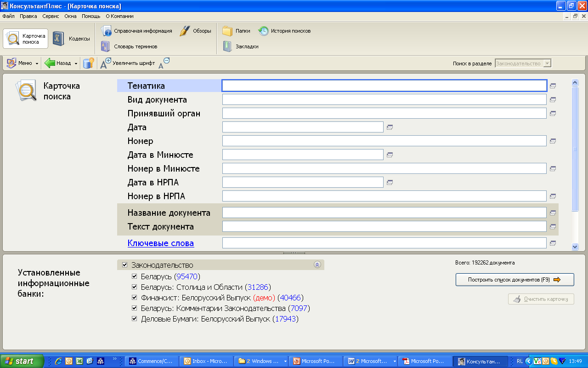
Task: Open the Помощь menu
Action: pyautogui.click(x=91, y=16)
